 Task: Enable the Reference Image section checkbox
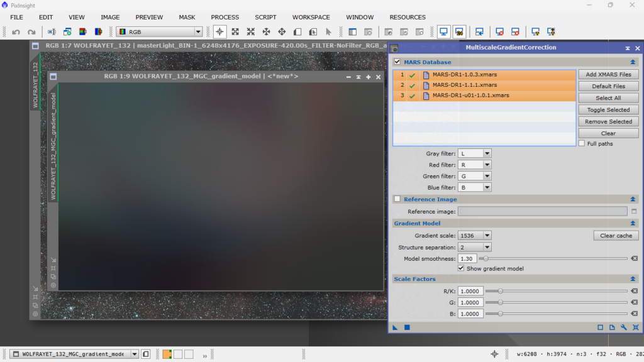397,199
